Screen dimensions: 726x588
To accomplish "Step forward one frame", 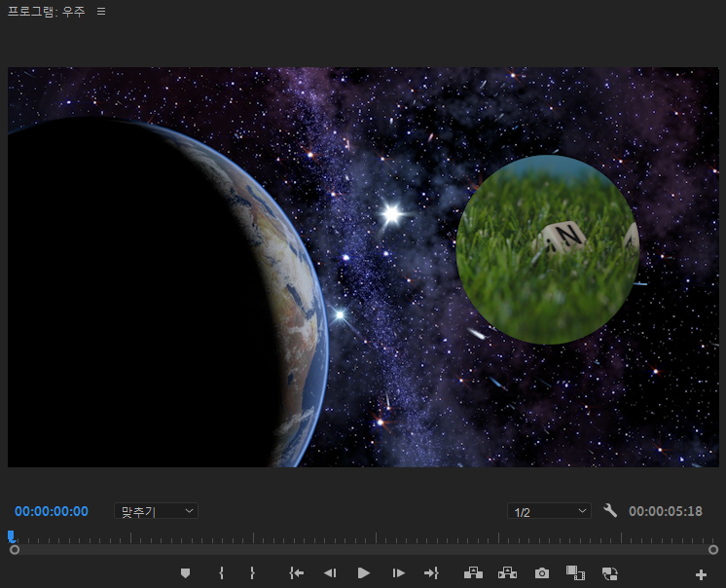I will (398, 573).
